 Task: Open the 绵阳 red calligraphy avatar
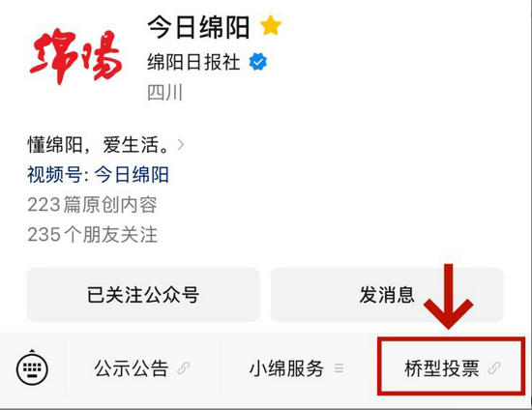pyautogui.click(x=75, y=56)
